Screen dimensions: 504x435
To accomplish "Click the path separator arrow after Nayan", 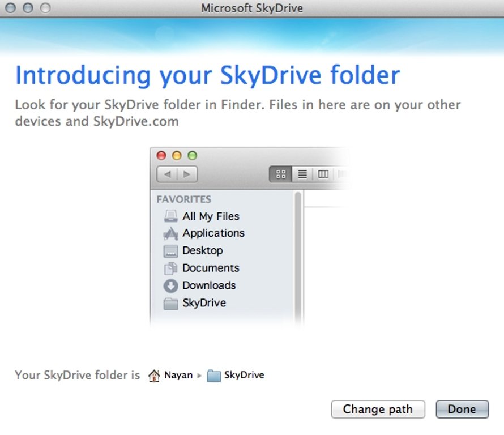I will (x=199, y=376).
